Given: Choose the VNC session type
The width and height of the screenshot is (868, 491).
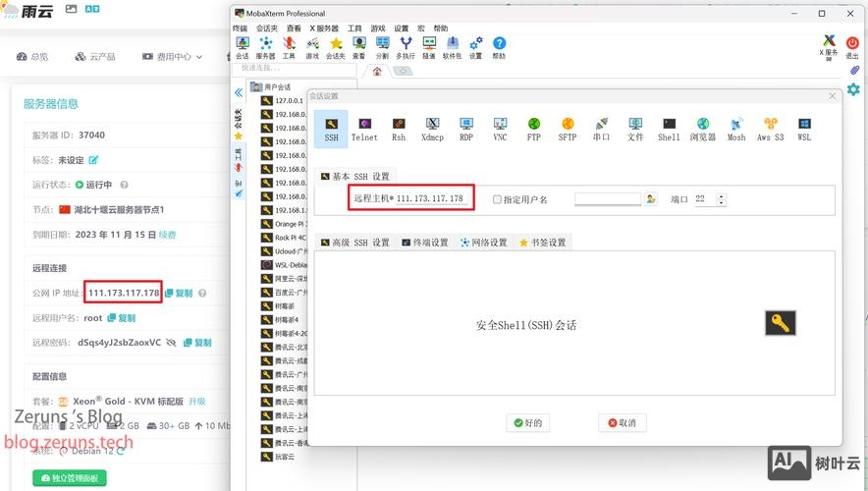Looking at the screenshot, I should click(500, 129).
